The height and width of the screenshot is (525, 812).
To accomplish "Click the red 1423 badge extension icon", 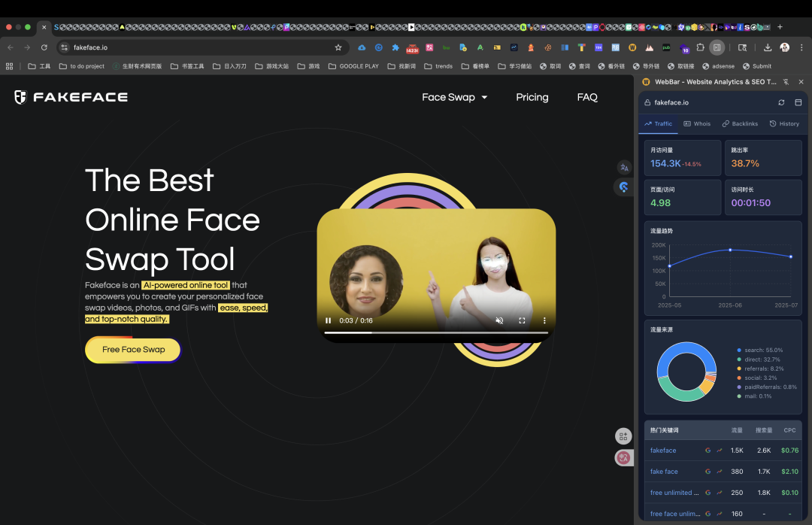I will click(412, 48).
